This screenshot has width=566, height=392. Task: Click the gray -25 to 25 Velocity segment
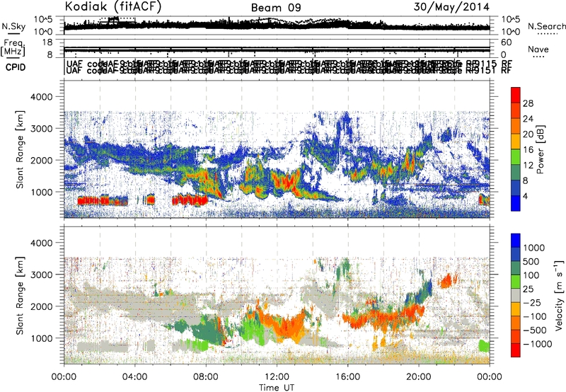pos(516,295)
